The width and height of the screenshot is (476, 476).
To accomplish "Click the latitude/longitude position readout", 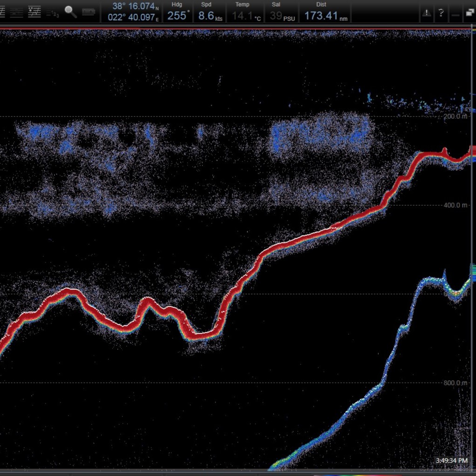I will pyautogui.click(x=133, y=12).
